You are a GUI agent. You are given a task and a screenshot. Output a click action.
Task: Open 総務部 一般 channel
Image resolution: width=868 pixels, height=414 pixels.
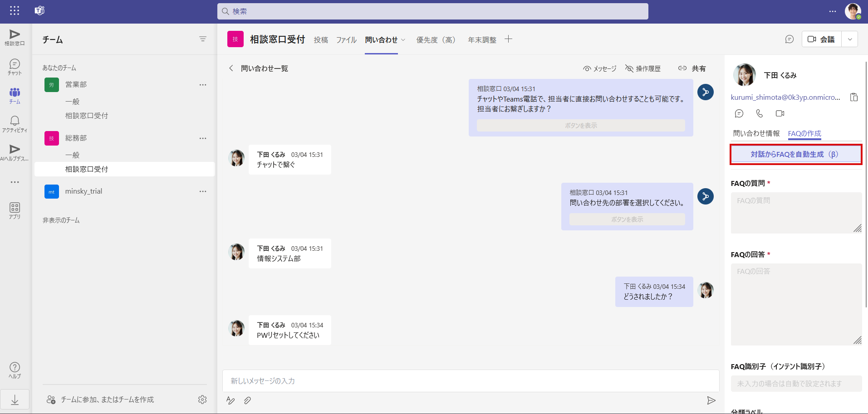coord(72,155)
